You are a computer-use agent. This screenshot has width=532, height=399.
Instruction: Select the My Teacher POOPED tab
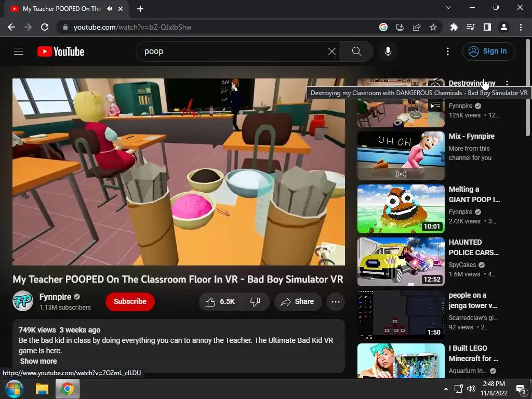(62, 9)
